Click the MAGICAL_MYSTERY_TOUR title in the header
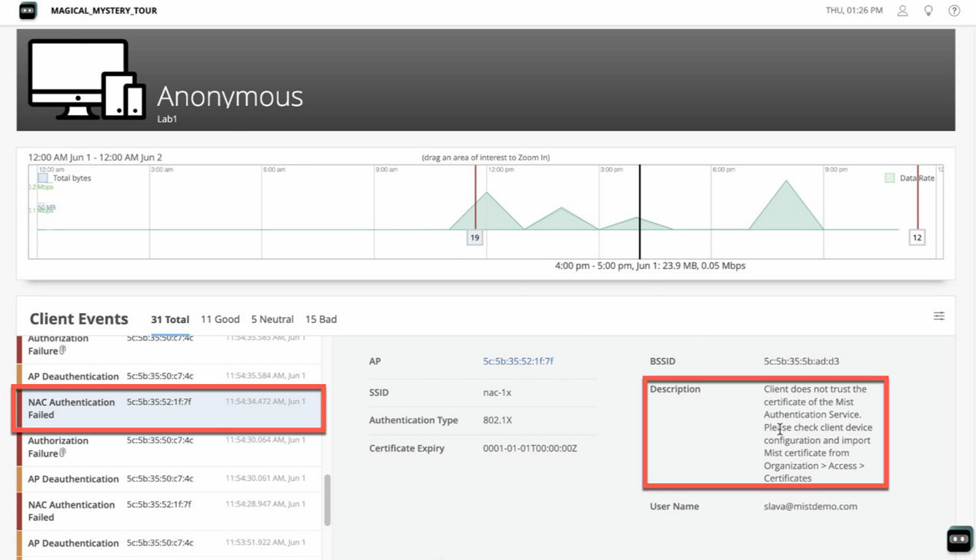Screen dimensions: 976x560 [x=104, y=11]
